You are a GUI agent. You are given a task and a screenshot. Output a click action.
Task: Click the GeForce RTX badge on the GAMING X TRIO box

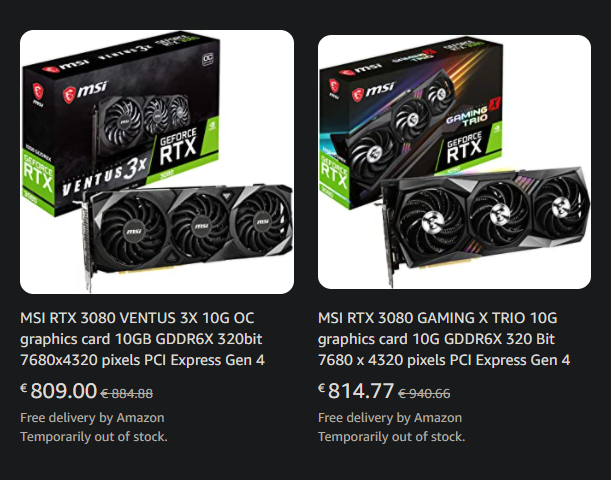(x=464, y=148)
